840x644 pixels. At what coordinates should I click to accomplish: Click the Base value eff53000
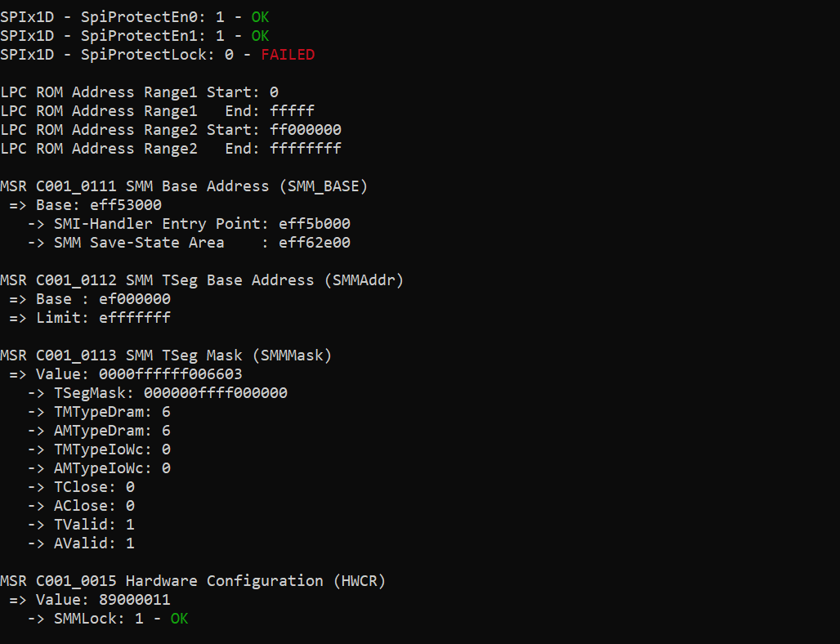tap(126, 205)
